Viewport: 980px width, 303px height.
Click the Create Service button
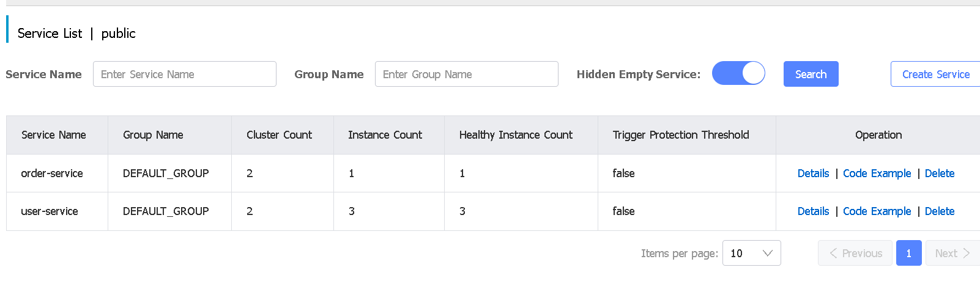(935, 74)
